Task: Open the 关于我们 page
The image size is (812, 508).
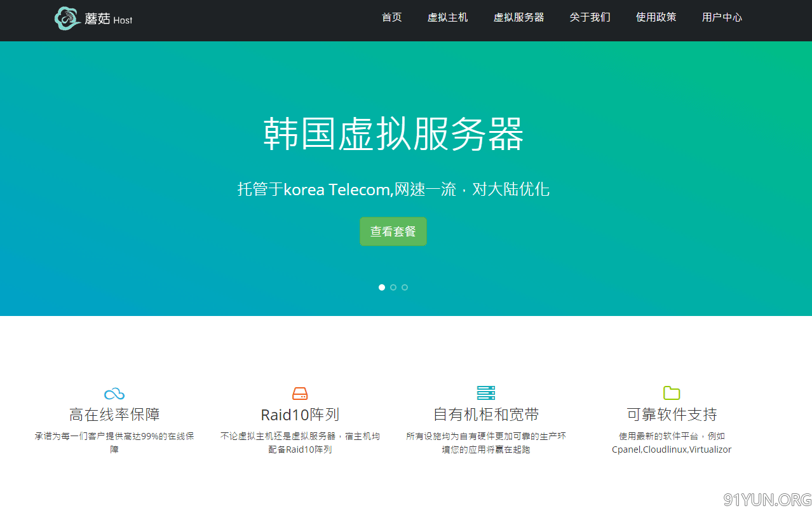Action: tap(590, 17)
